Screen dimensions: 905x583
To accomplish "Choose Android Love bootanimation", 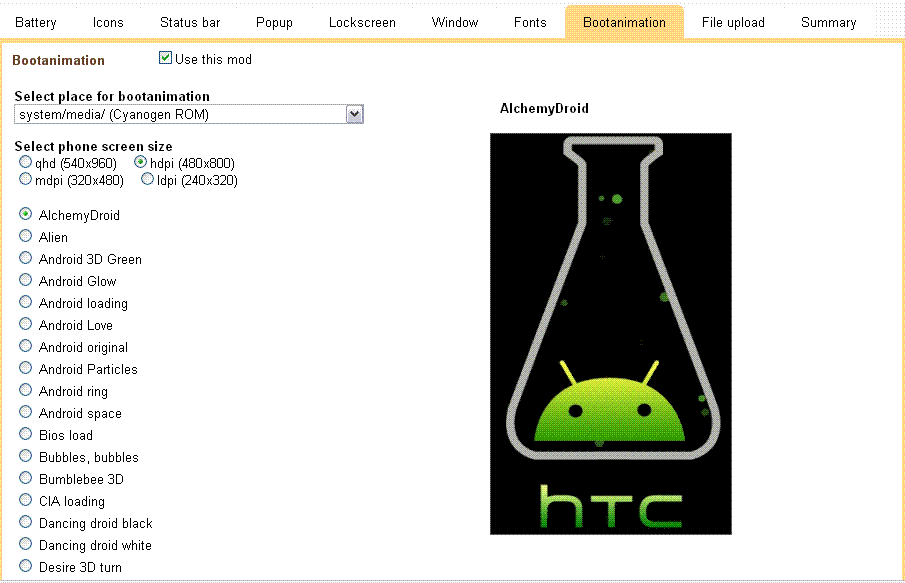I will pyautogui.click(x=25, y=323).
